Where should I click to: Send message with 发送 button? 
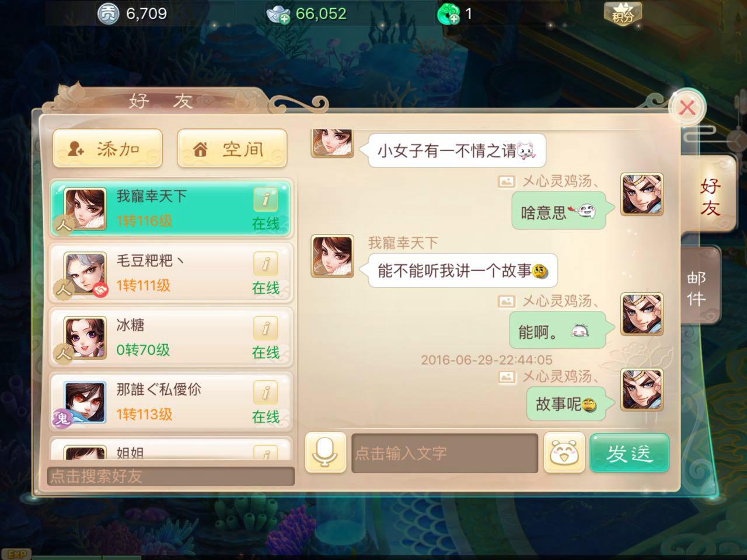(x=629, y=453)
